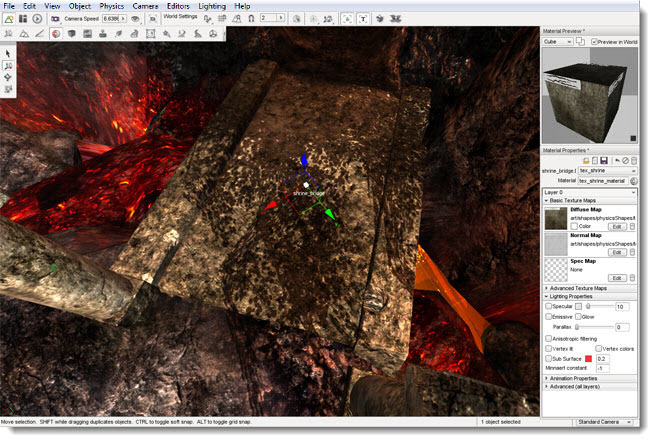Toggle the selection bounding box icon
Viewport: 655px width, 442px height.
point(347,19)
